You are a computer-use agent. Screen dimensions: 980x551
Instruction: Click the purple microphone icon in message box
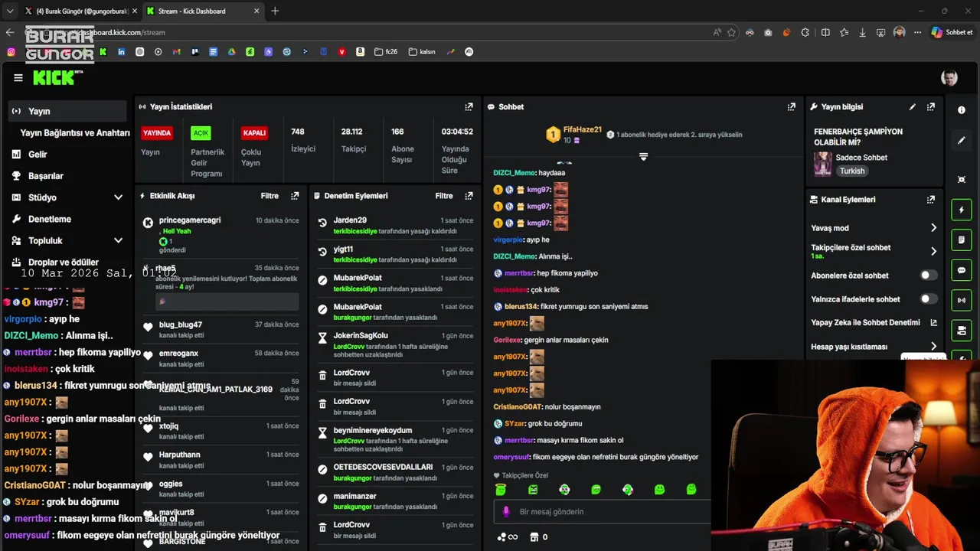[505, 512]
